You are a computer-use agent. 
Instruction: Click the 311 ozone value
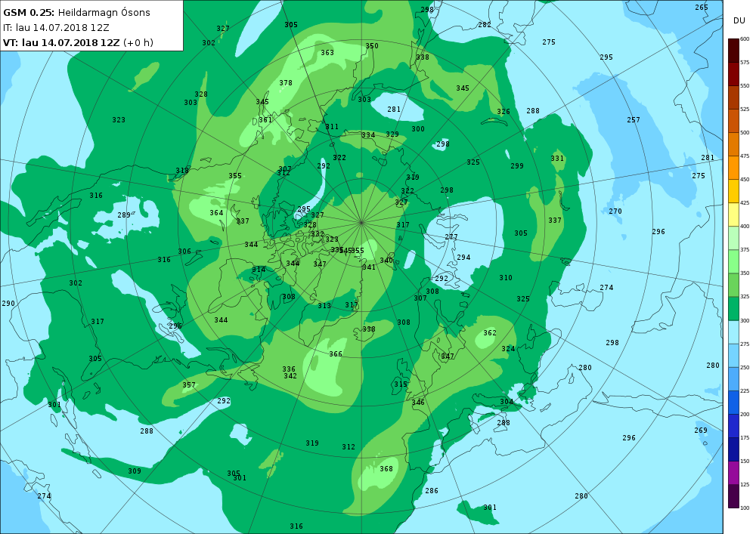coord(332,127)
